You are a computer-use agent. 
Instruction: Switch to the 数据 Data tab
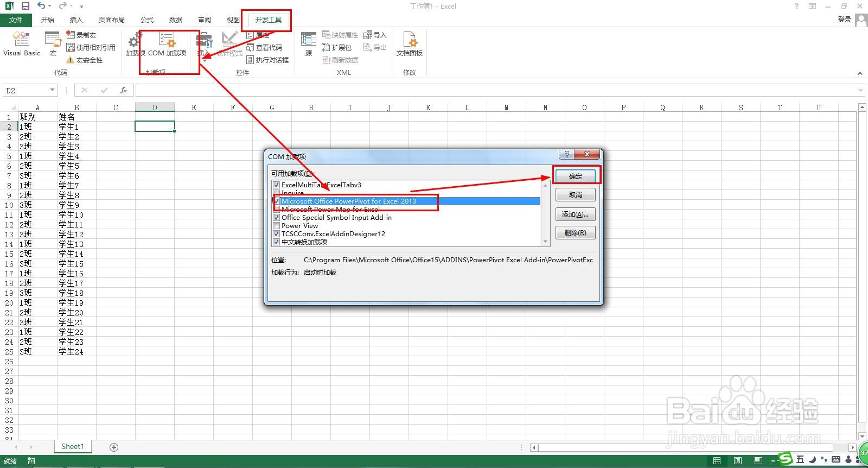pyautogui.click(x=176, y=20)
